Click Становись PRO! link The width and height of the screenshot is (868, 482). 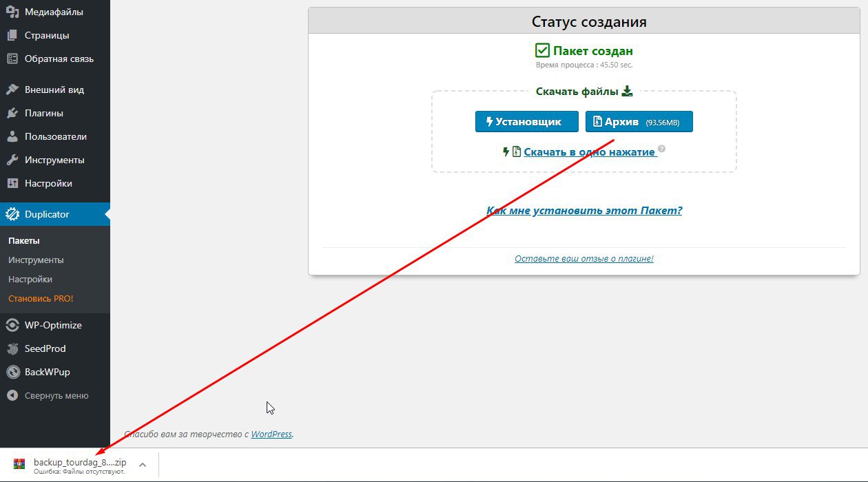tap(41, 298)
